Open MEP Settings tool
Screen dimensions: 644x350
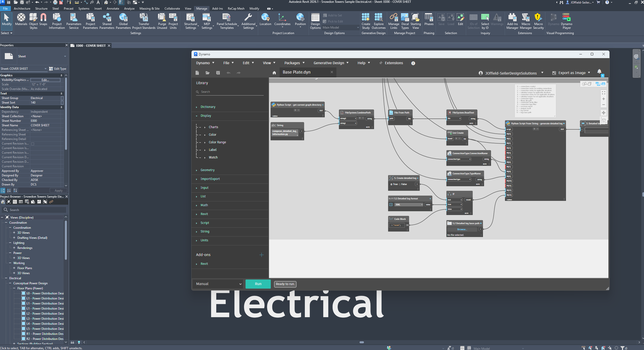207,21
